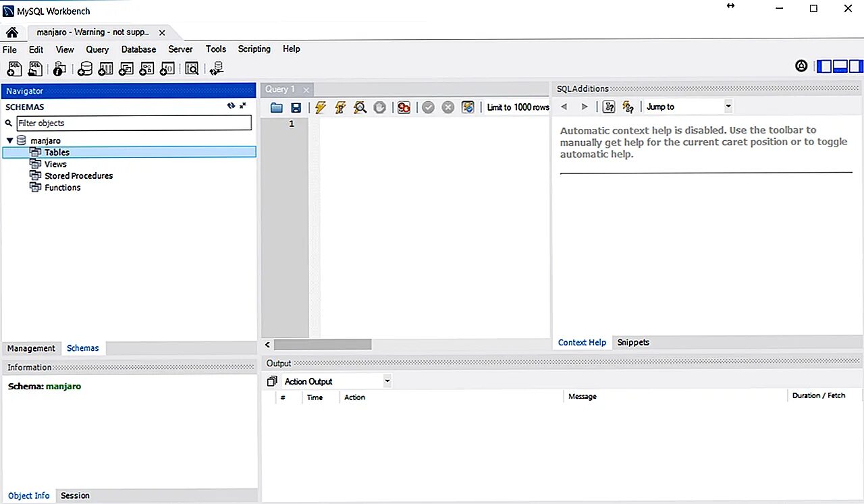Copy output icon beside Action Output
Screen dimensions: 864x504
[x=271, y=381]
